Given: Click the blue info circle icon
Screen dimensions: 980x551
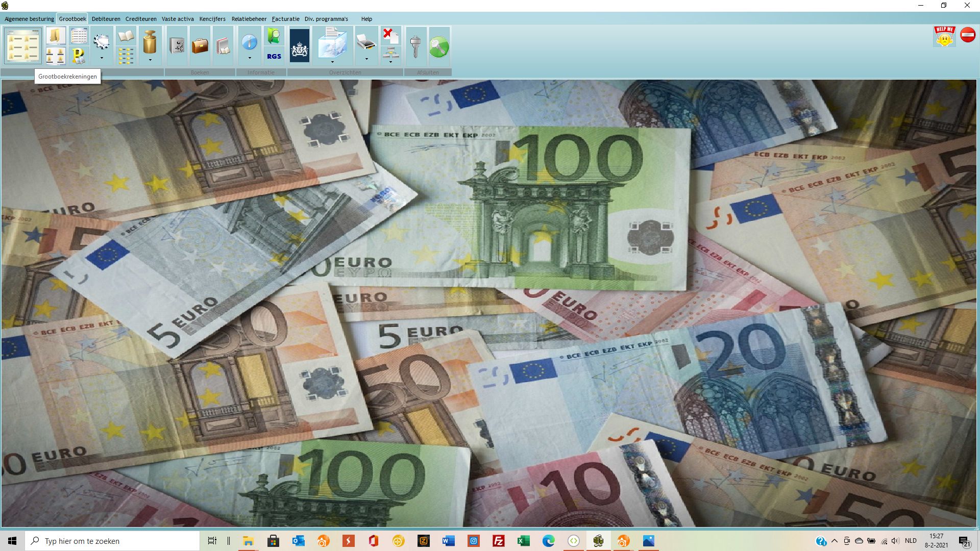Looking at the screenshot, I should click(x=250, y=42).
